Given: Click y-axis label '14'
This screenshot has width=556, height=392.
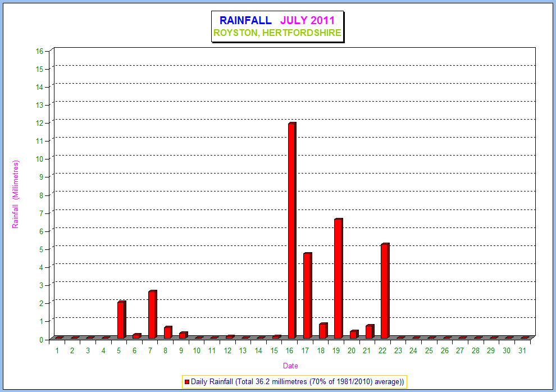Looking at the screenshot, I should click(x=39, y=87).
